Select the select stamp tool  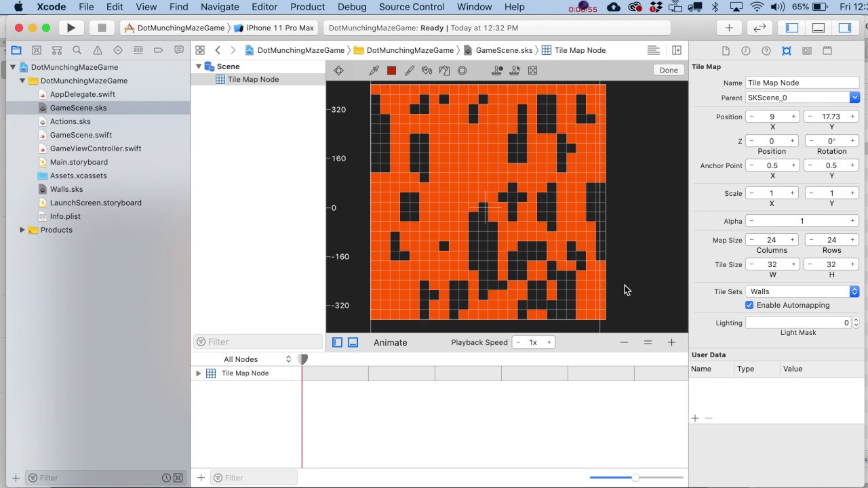tap(515, 70)
